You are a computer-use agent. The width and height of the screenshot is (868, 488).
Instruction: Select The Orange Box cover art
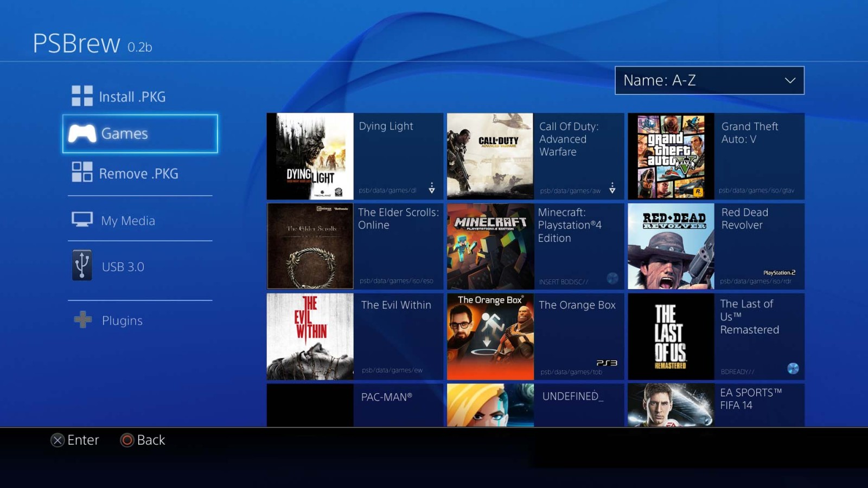point(490,337)
